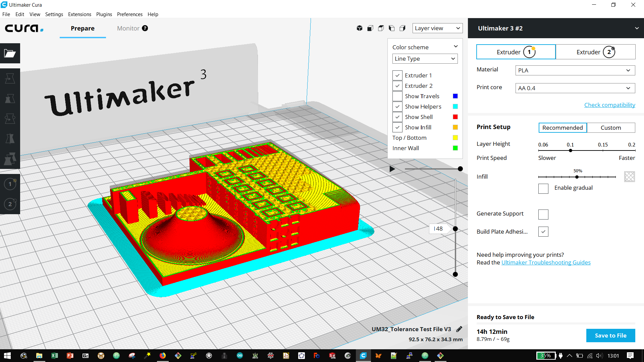Viewport: 644px width, 362px height.
Task: Open the Extensions menu
Action: click(x=79, y=14)
